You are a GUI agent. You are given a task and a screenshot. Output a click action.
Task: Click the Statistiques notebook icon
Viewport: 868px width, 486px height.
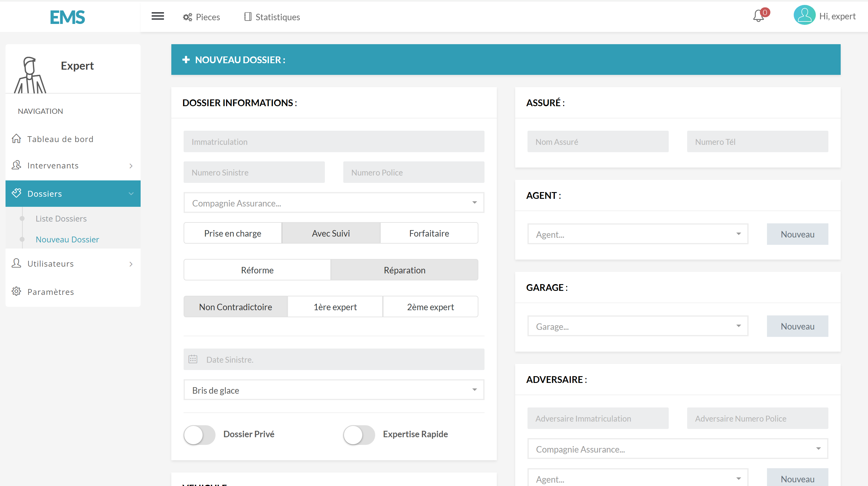247,17
